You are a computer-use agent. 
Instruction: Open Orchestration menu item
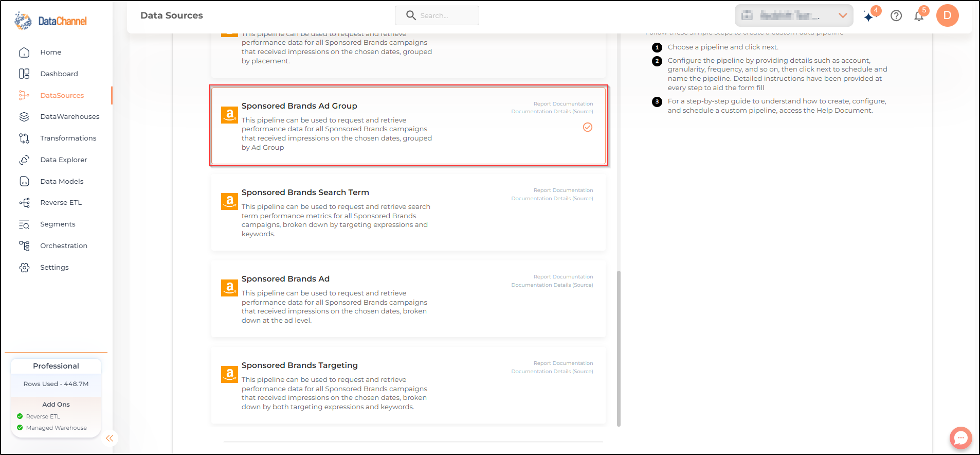64,246
